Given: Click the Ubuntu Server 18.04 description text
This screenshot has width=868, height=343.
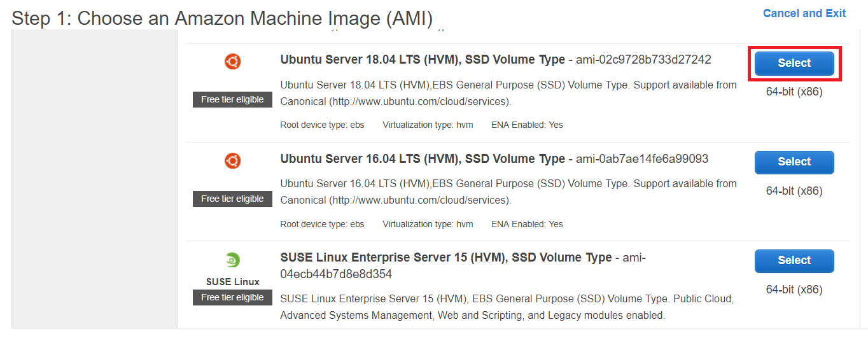Looking at the screenshot, I should point(508,93).
